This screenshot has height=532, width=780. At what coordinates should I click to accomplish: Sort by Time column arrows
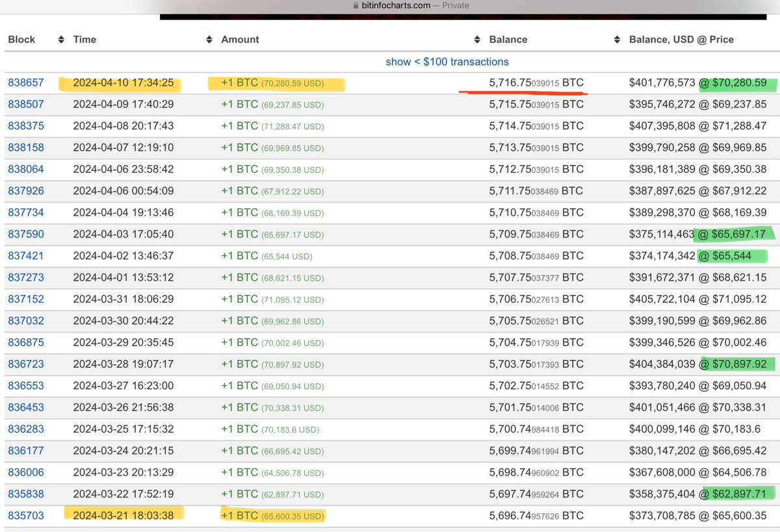[209, 40]
